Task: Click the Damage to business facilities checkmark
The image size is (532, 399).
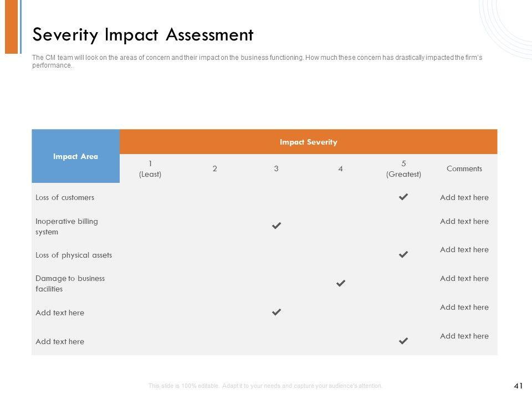Action: 341,283
